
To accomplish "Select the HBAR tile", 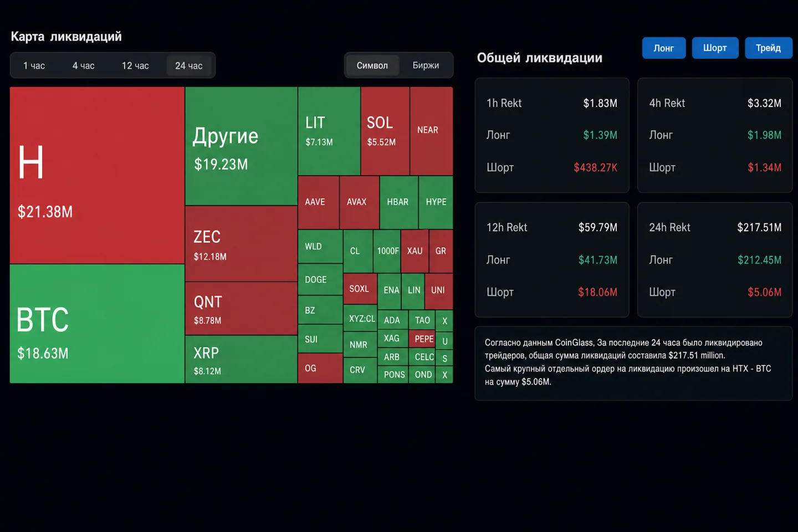I will (399, 203).
